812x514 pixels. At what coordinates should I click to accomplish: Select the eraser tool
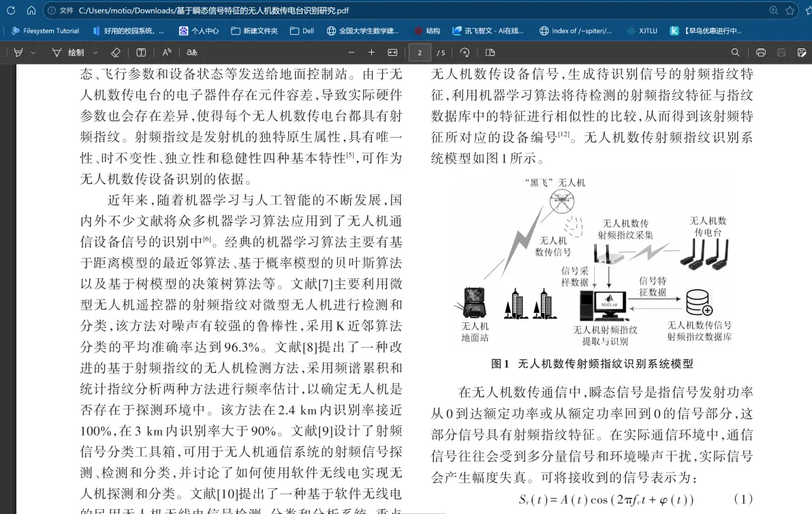(x=116, y=52)
